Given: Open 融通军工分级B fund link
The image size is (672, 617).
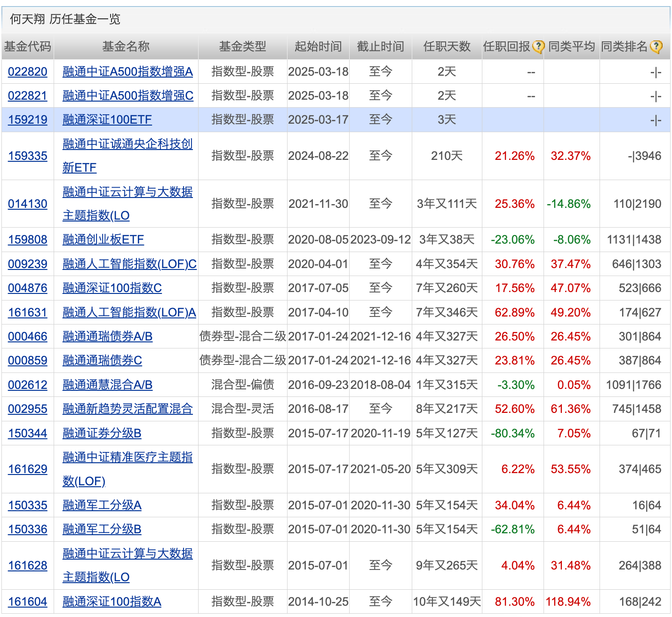Looking at the screenshot, I should [x=102, y=529].
